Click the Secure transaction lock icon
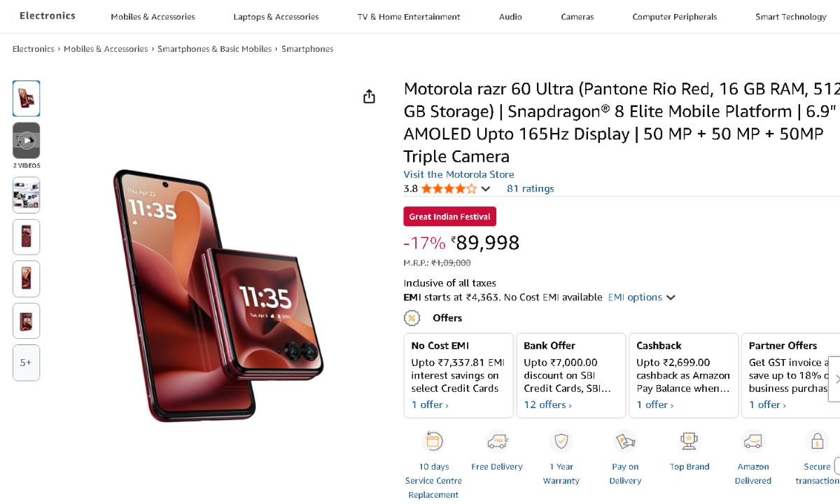 (817, 442)
